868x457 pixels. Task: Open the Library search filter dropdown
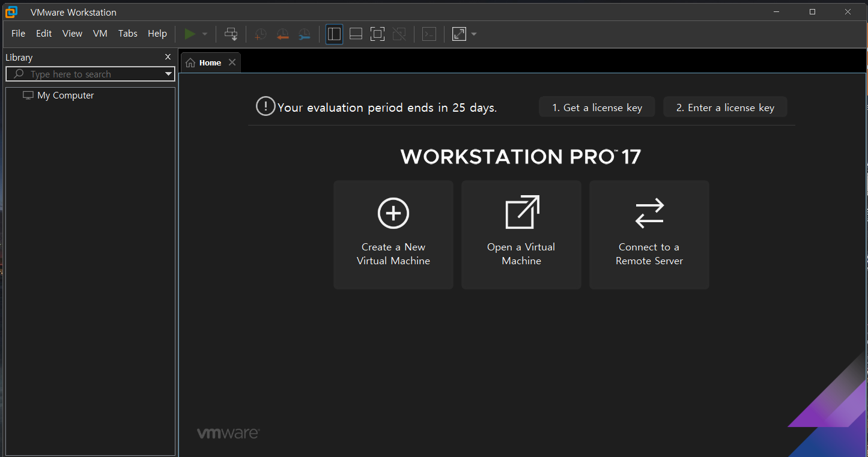pyautogui.click(x=168, y=74)
